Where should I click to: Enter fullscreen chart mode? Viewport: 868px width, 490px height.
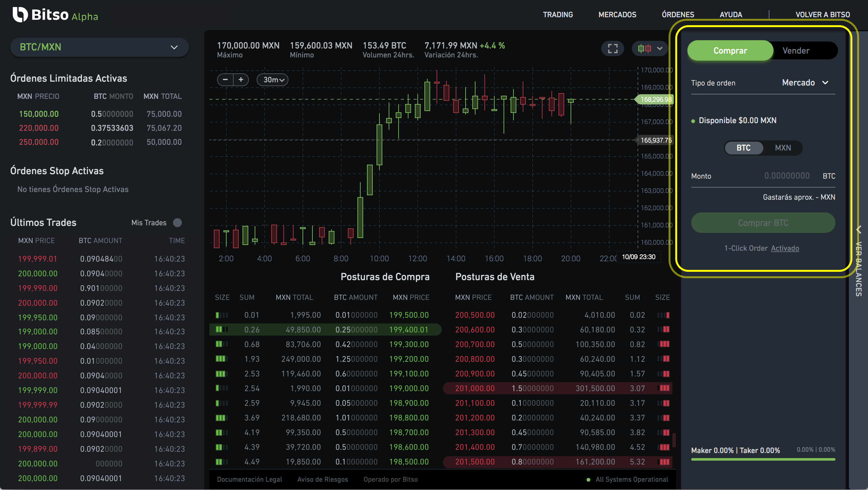click(x=612, y=48)
